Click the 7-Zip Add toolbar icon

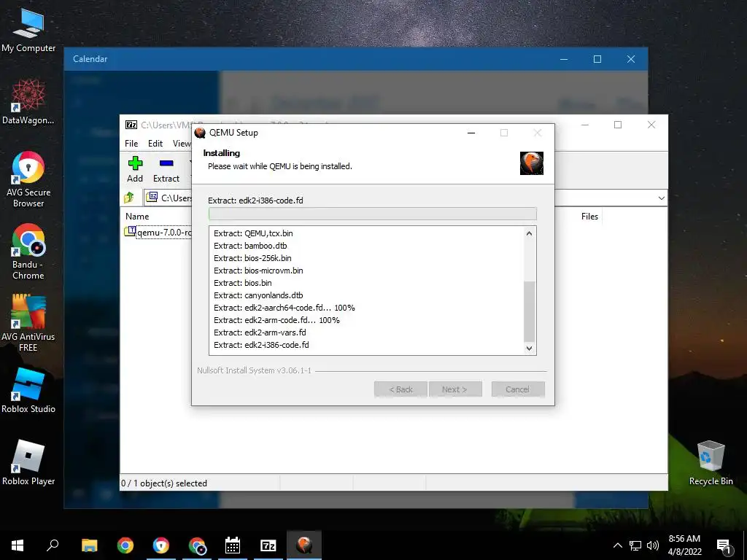[135, 169]
